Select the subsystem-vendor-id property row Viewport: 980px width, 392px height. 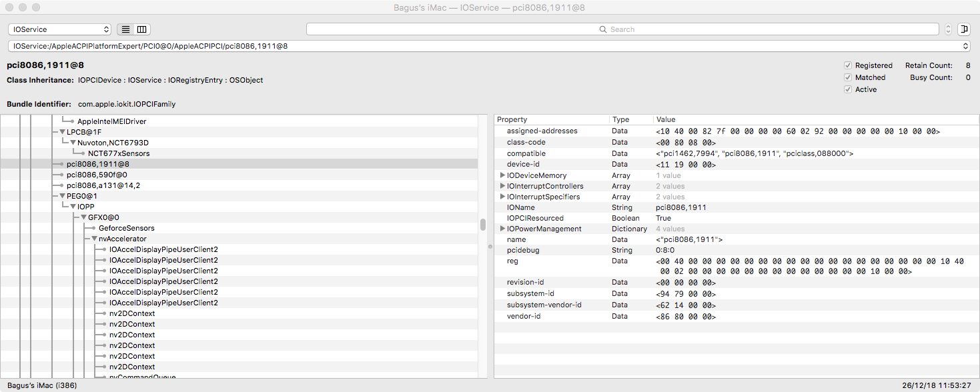pos(544,305)
